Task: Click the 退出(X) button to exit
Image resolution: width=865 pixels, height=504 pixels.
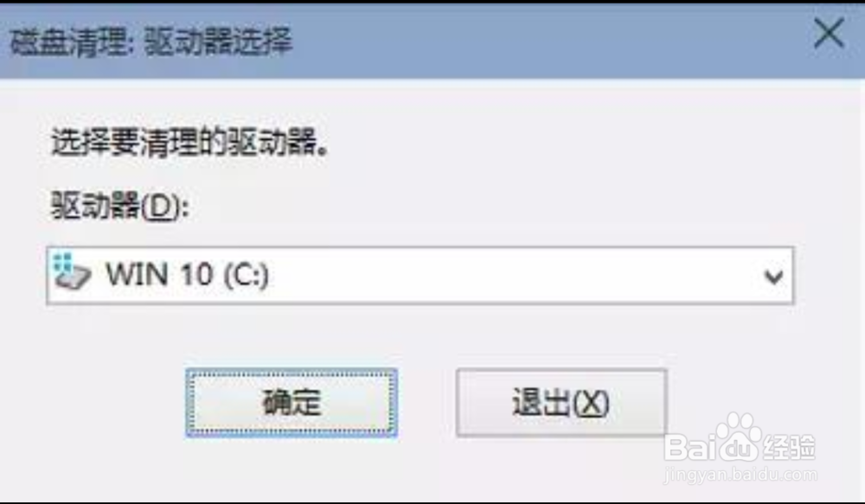Action: point(561,403)
